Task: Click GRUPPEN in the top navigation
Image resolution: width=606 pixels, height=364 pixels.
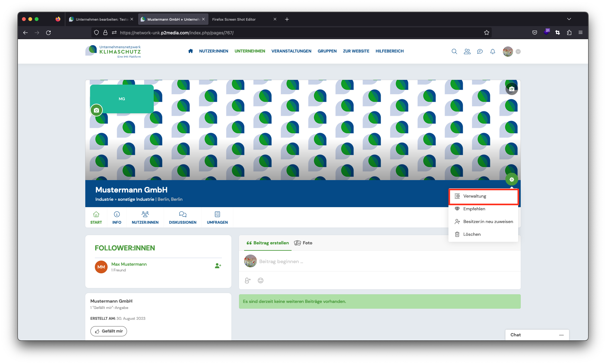Action: [x=327, y=51]
